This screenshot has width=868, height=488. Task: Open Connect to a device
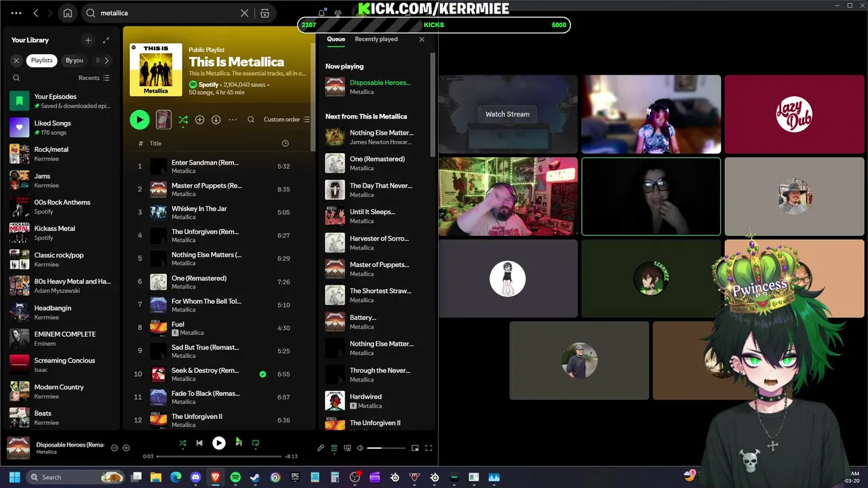[x=347, y=448]
